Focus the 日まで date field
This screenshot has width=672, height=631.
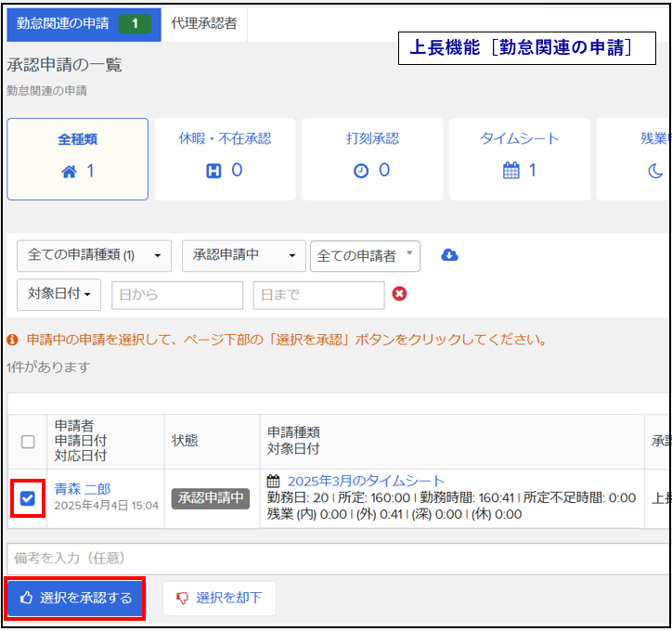point(318,295)
